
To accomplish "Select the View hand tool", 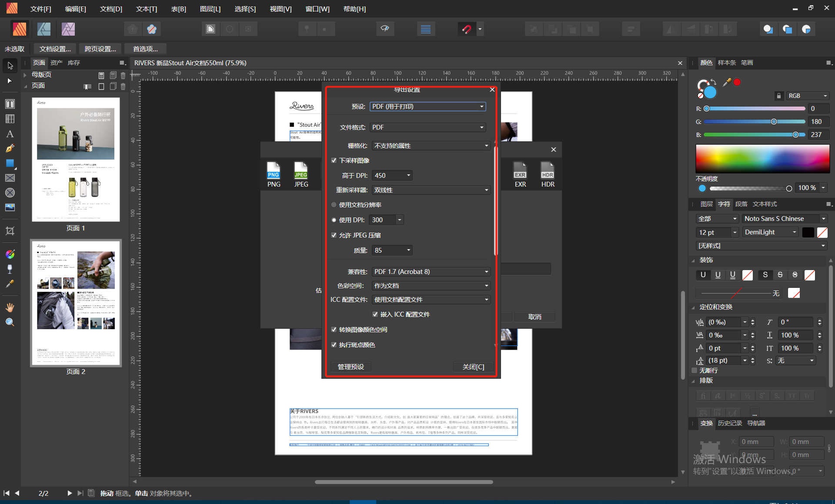I will pos(10,307).
